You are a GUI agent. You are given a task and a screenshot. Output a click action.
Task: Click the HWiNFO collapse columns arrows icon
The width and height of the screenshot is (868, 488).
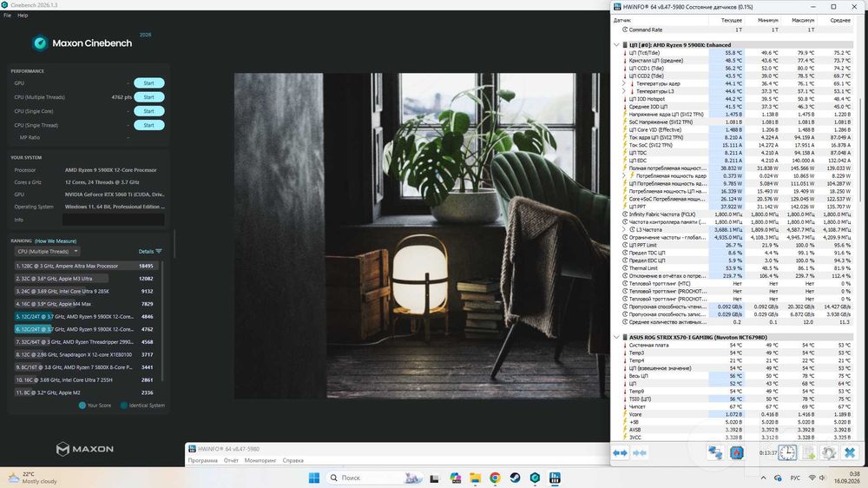point(640,453)
